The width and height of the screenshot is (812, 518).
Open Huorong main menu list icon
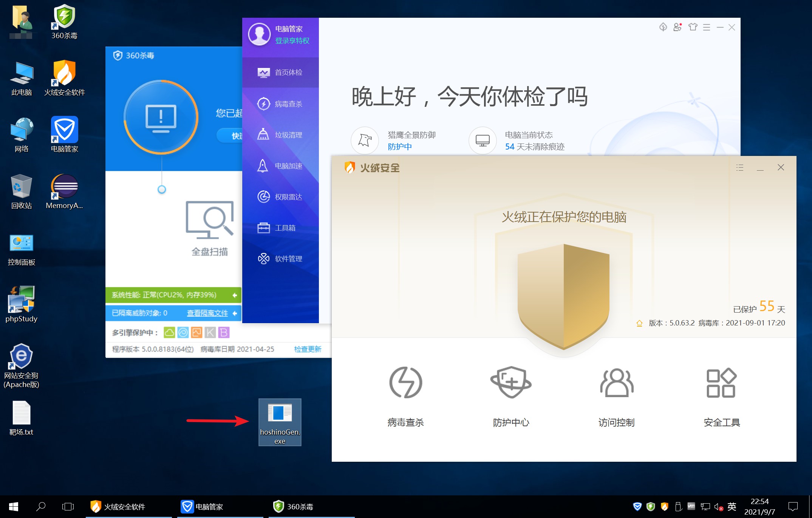tap(739, 168)
